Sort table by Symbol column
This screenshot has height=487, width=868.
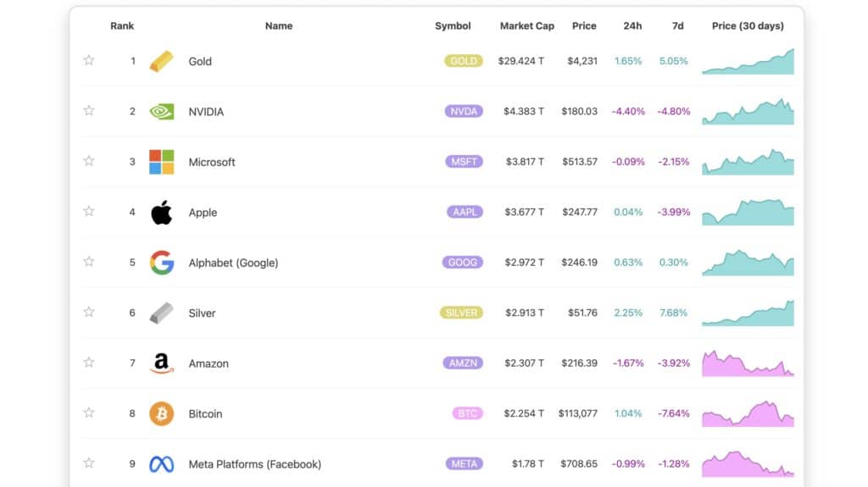click(453, 26)
